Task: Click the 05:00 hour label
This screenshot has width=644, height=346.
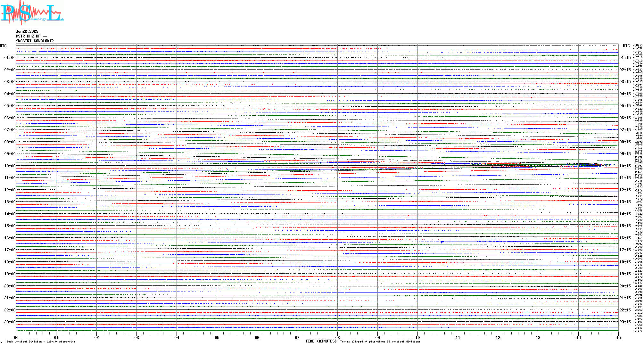Action: pos(10,106)
